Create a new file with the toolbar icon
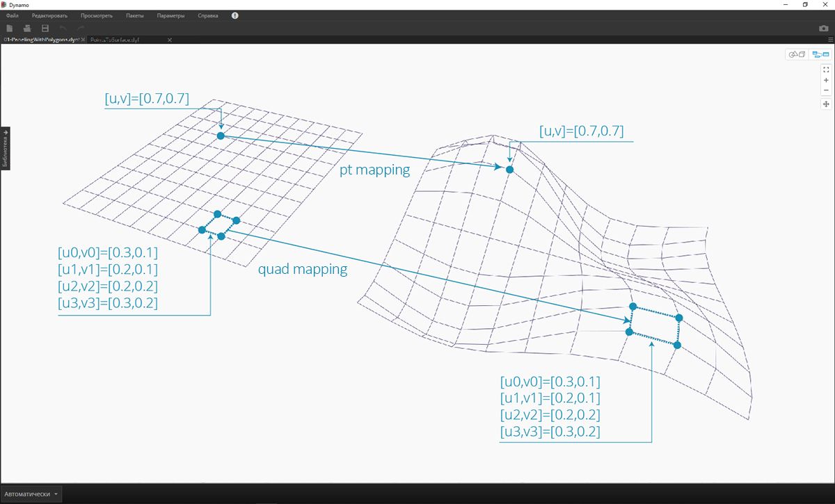835x504 pixels. coord(10,29)
